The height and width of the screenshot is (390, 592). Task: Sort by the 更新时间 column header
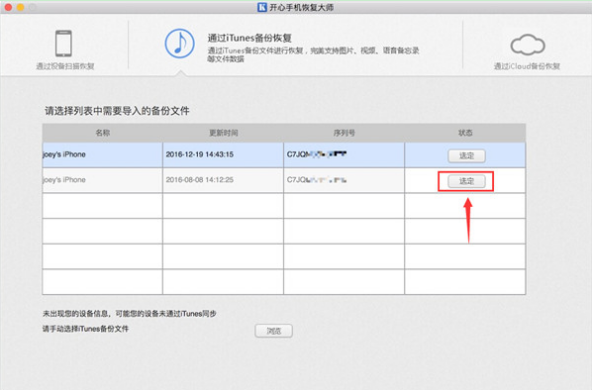223,133
